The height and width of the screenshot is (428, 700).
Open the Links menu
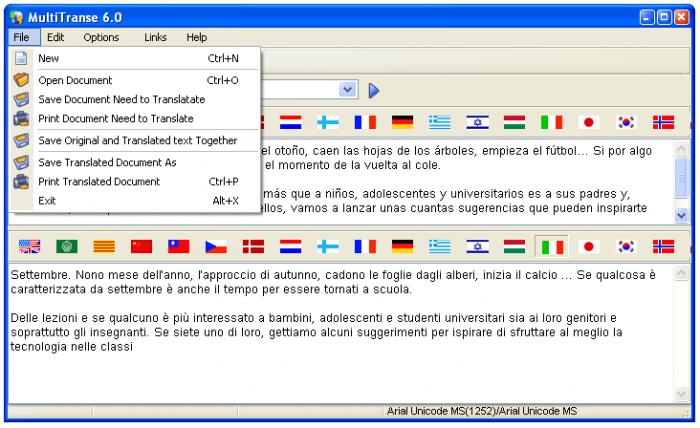coord(155,37)
